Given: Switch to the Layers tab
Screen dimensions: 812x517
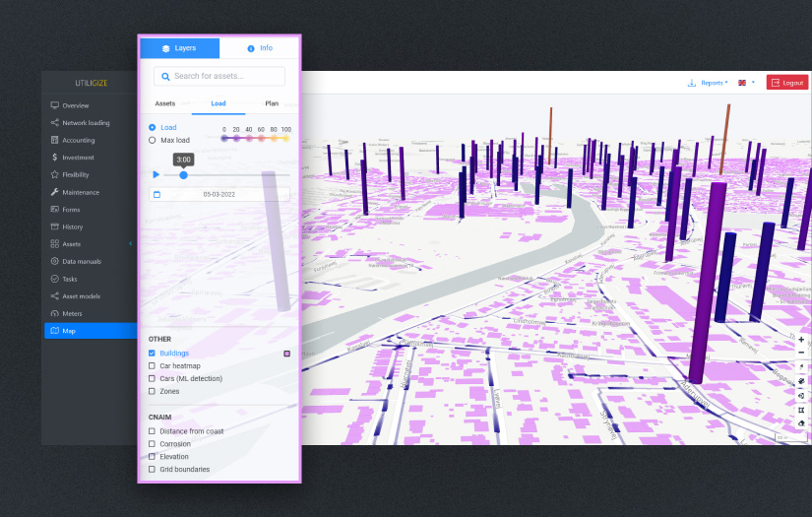Looking at the screenshot, I should click(x=180, y=48).
